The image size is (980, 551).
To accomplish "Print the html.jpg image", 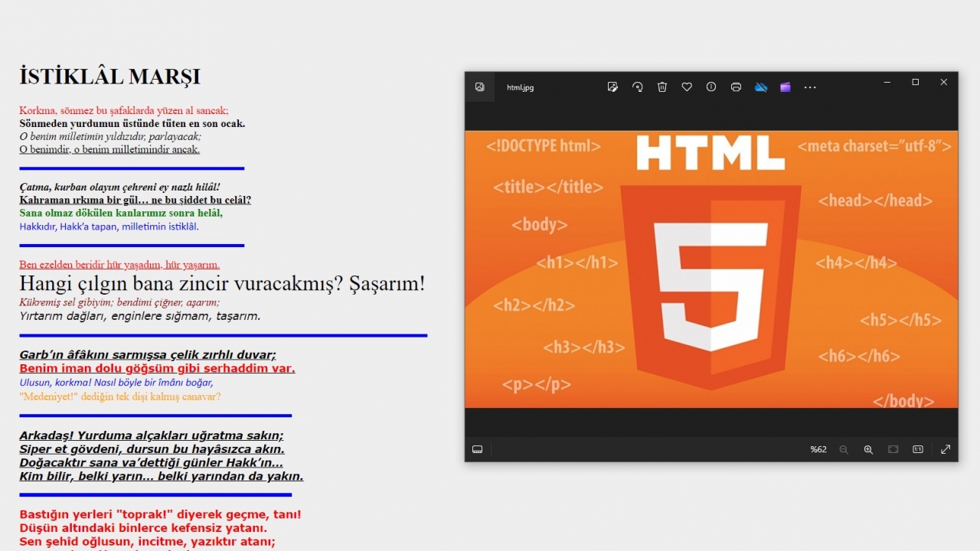I will pos(736,87).
